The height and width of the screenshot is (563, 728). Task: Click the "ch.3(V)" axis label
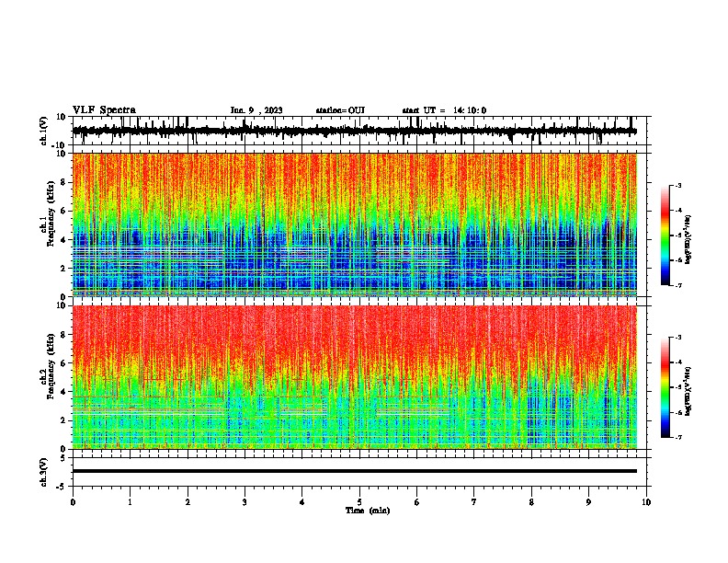point(44,472)
